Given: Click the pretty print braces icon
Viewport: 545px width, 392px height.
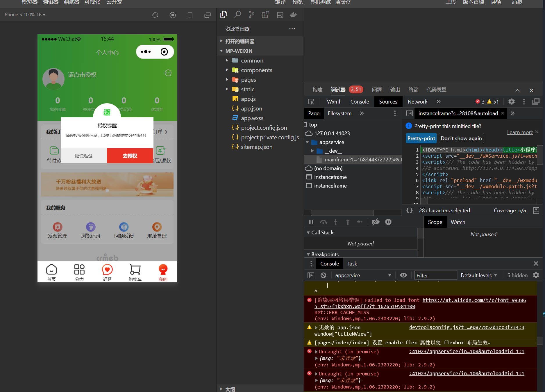Looking at the screenshot, I should [410, 210].
